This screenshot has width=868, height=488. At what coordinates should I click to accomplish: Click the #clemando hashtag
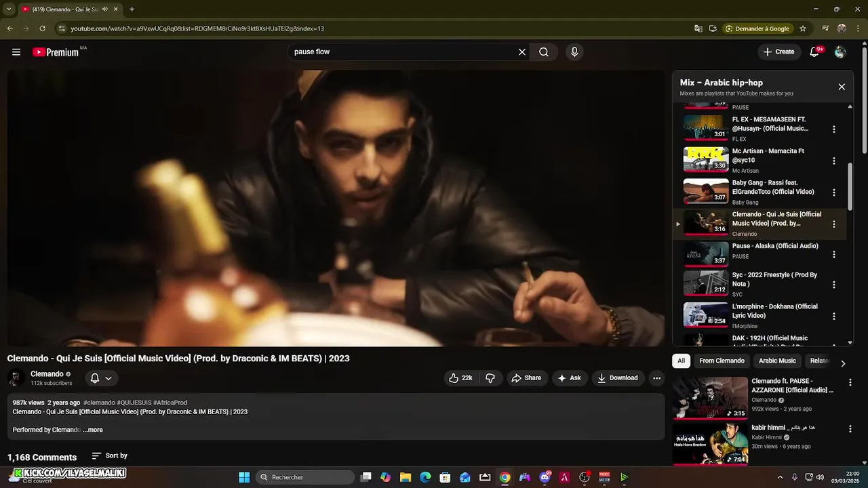[x=98, y=403]
